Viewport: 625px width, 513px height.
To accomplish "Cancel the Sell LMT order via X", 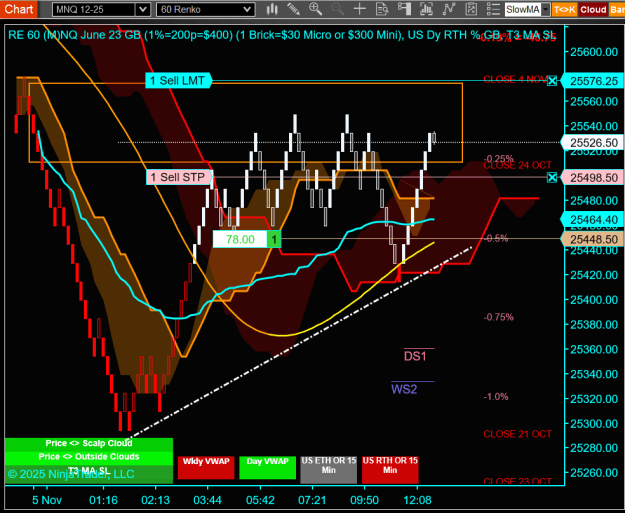I will (552, 81).
